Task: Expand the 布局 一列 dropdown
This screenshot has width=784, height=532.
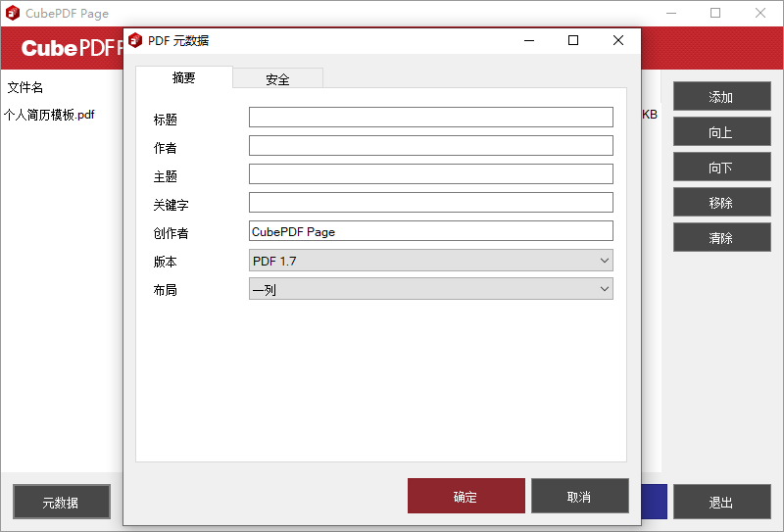Action: [x=431, y=288]
